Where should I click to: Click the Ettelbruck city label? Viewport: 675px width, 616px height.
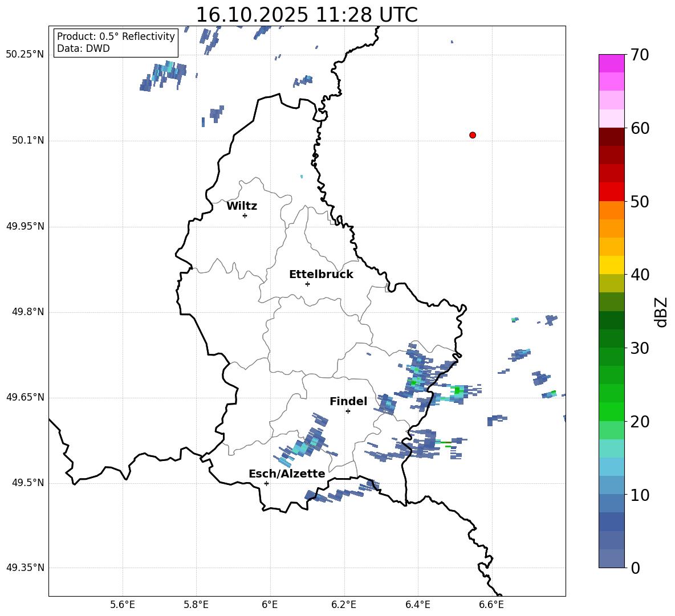tap(321, 275)
